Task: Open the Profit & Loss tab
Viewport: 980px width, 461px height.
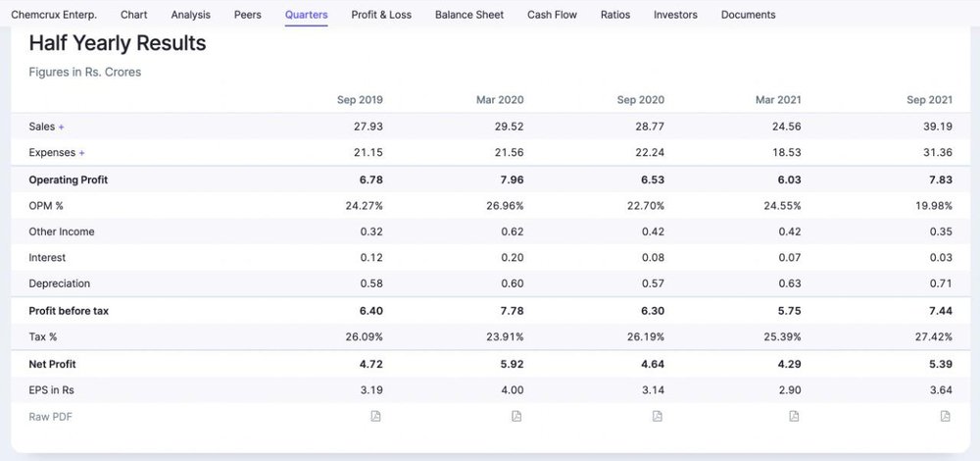Action: click(381, 15)
